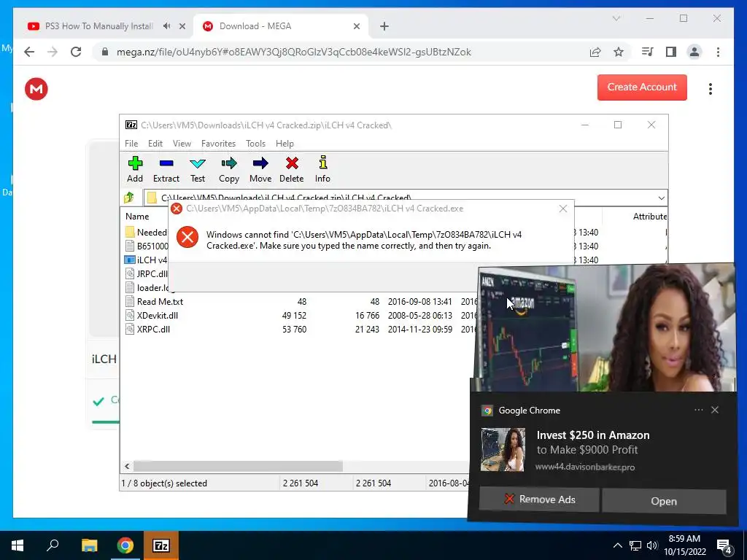Click the Name column header
The height and width of the screenshot is (560, 747).
pyautogui.click(x=137, y=216)
